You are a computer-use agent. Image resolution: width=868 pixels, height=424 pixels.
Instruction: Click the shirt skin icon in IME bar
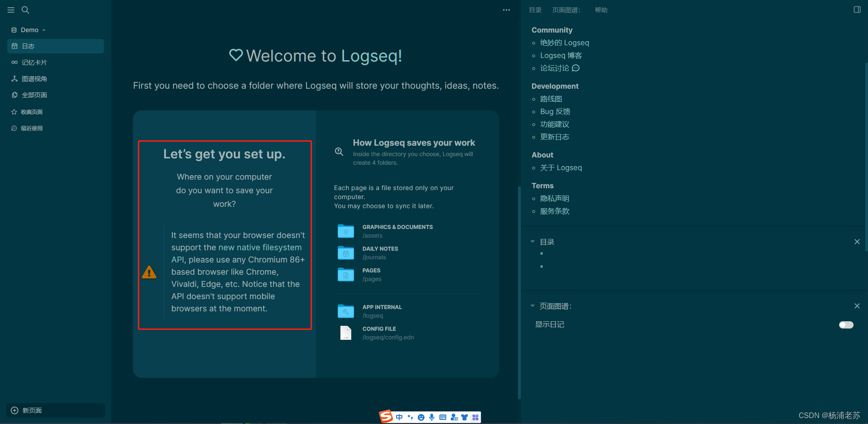coord(464,417)
